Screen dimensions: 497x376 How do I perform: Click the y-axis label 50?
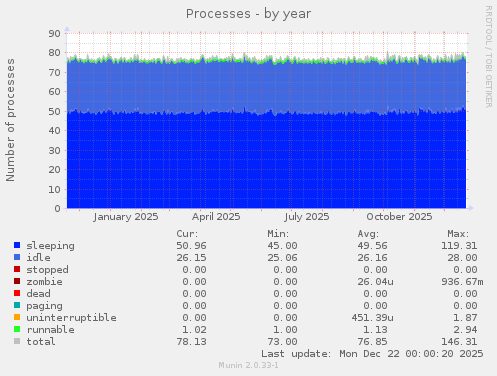(x=54, y=111)
